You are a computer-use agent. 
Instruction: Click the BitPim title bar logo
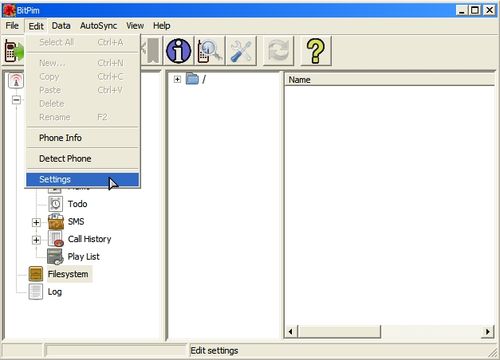[x=9, y=10]
